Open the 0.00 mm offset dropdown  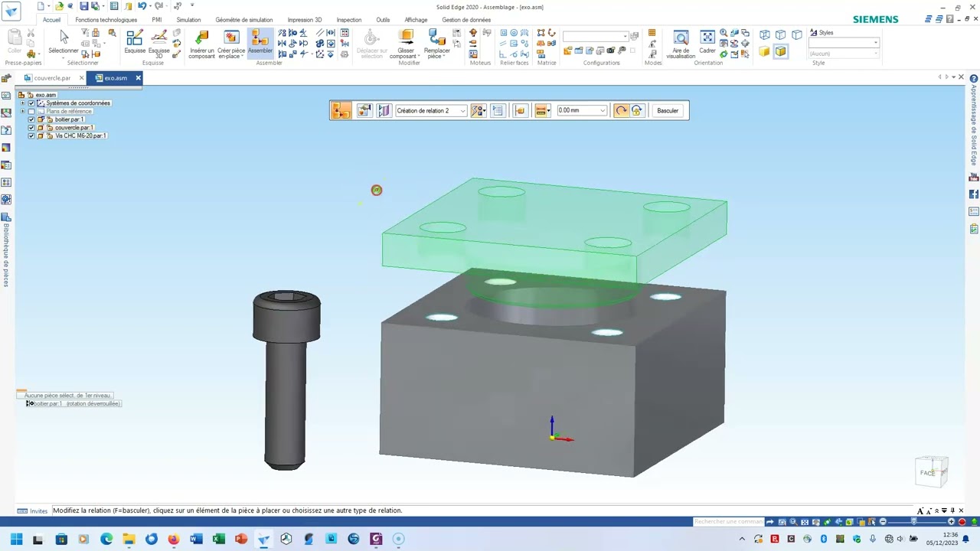pos(603,111)
